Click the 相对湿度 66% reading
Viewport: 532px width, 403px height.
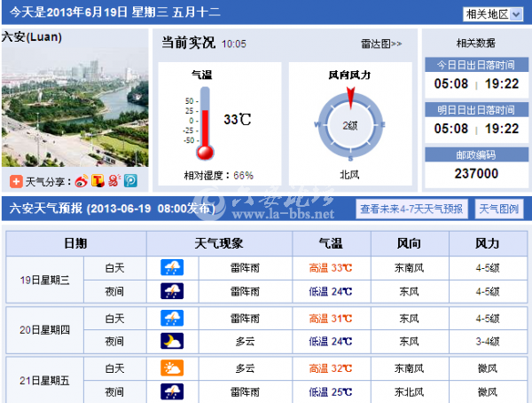pyautogui.click(x=218, y=176)
